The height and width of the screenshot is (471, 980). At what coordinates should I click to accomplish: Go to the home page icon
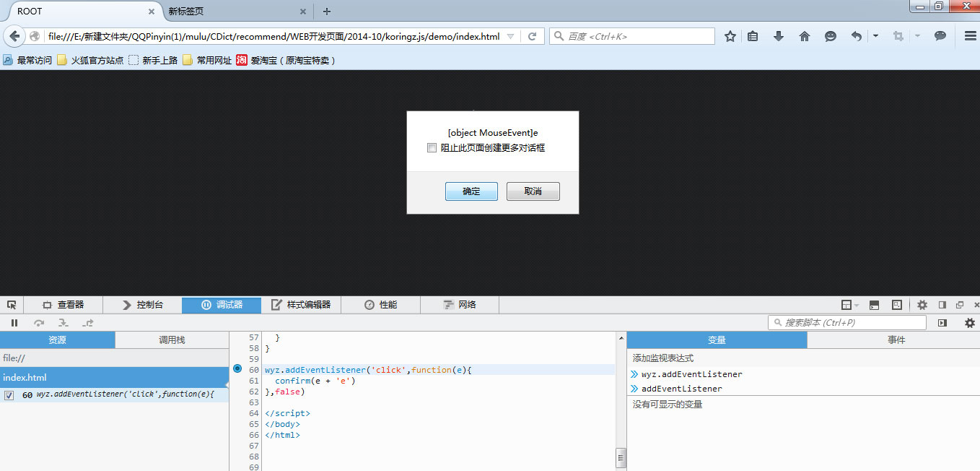click(x=805, y=36)
